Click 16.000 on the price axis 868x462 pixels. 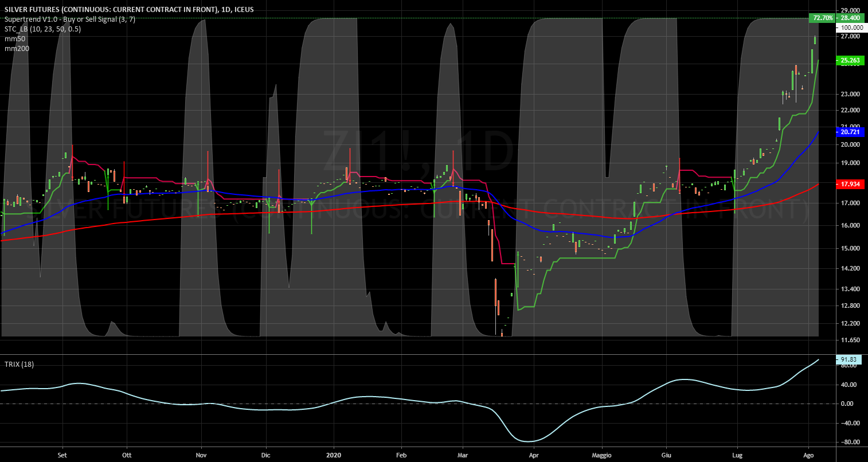(851, 225)
